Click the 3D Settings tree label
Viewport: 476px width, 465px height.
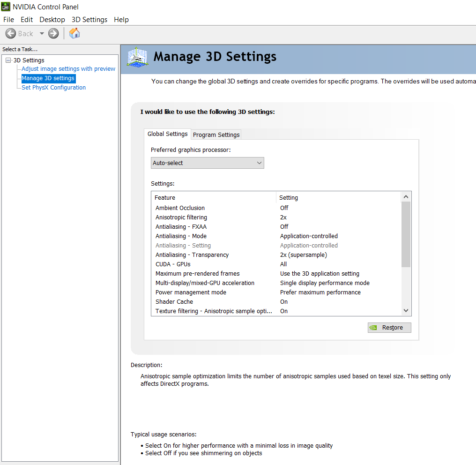(x=29, y=60)
